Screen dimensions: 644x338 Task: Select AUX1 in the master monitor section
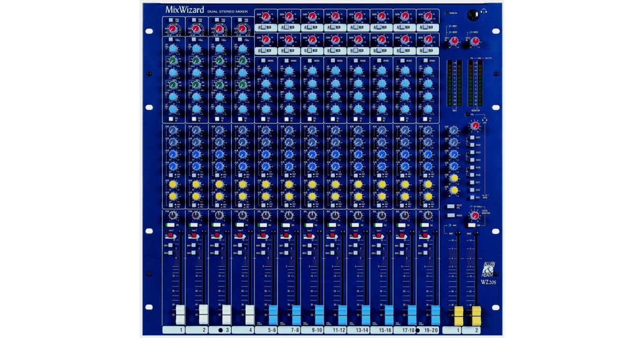coord(472,137)
